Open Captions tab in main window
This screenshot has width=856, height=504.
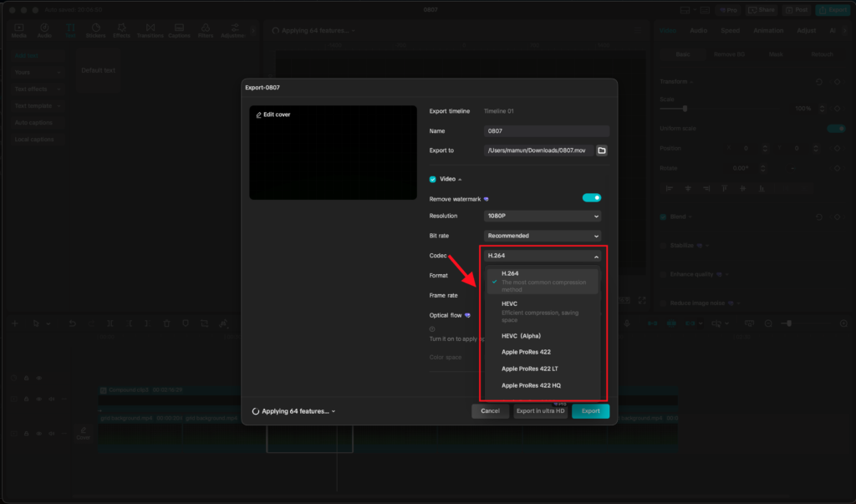179,31
